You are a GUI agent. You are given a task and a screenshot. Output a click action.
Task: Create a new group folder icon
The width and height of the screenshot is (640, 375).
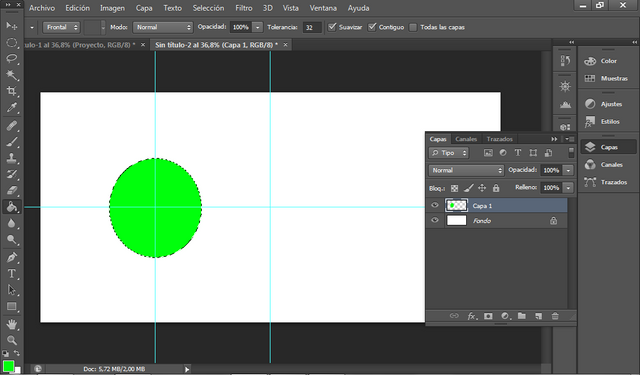tap(522, 316)
